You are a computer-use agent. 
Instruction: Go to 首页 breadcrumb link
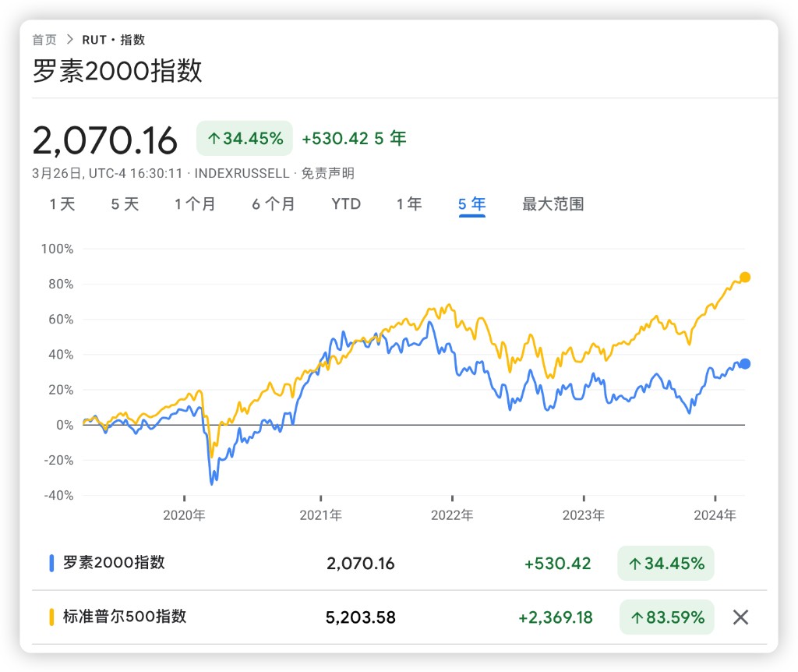click(44, 40)
